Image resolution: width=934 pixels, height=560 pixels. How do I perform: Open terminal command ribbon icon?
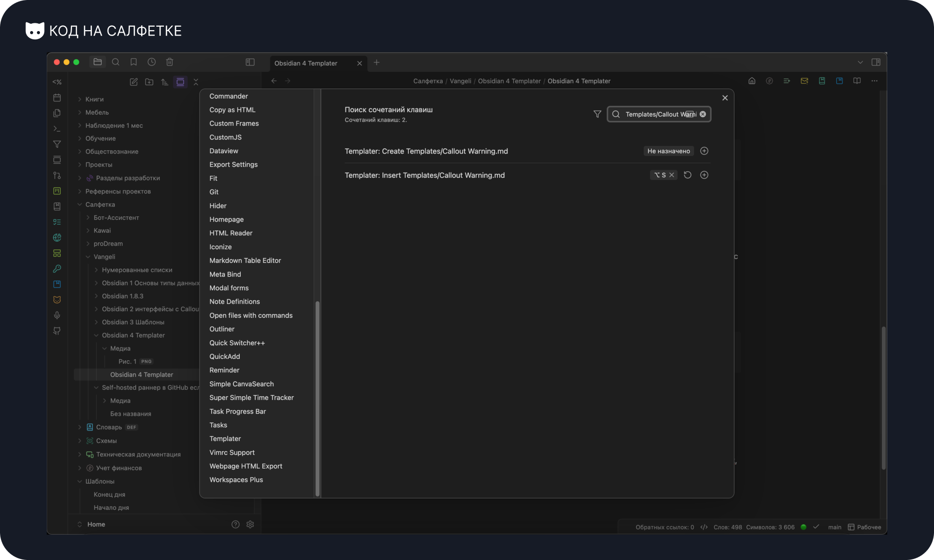(x=57, y=129)
